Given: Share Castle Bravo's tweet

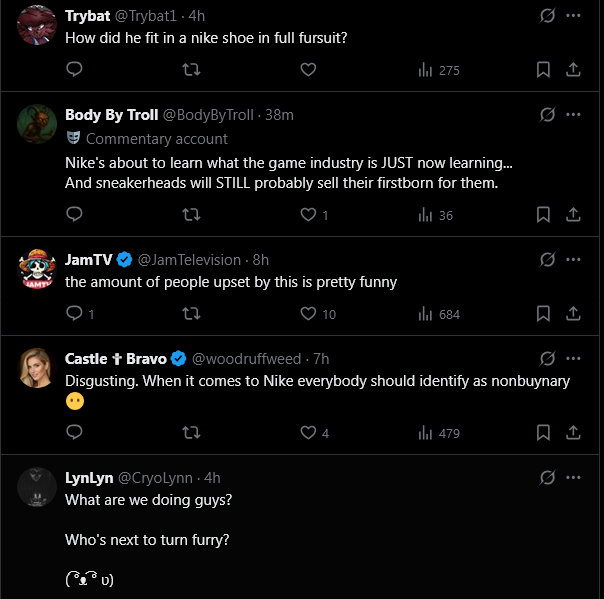Looking at the screenshot, I should [x=574, y=433].
